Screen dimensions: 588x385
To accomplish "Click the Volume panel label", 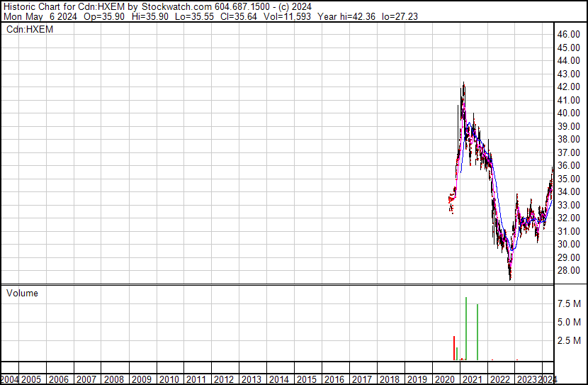I will click(x=22, y=293).
